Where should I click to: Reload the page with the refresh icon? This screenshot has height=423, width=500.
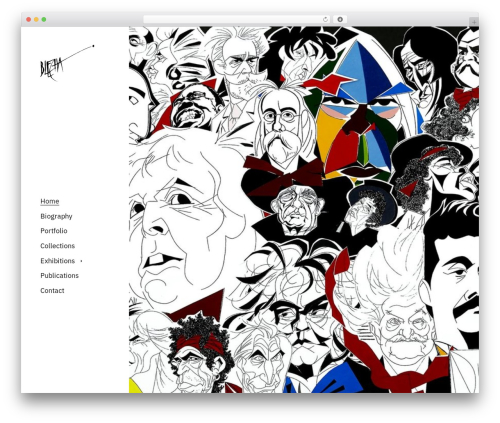pyautogui.click(x=325, y=19)
